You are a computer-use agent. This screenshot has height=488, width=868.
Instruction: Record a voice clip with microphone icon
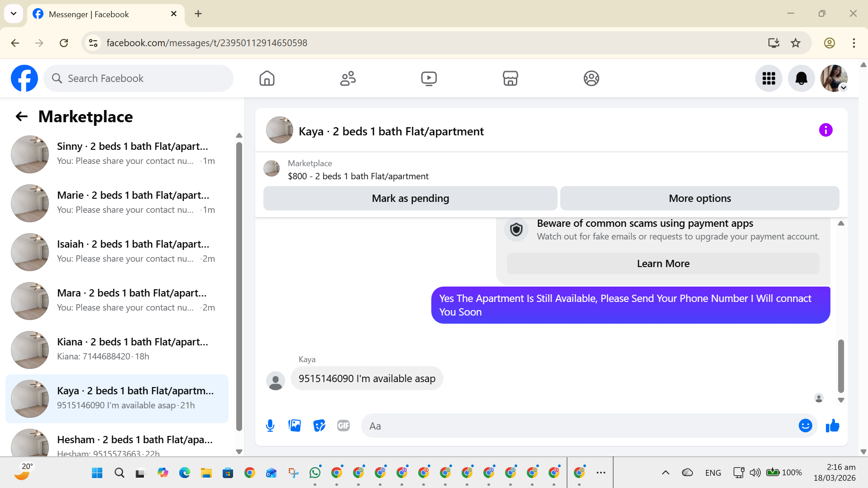(270, 426)
